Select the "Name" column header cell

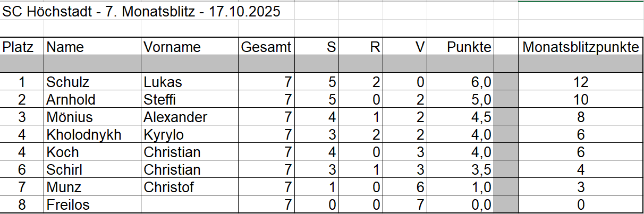65,47
